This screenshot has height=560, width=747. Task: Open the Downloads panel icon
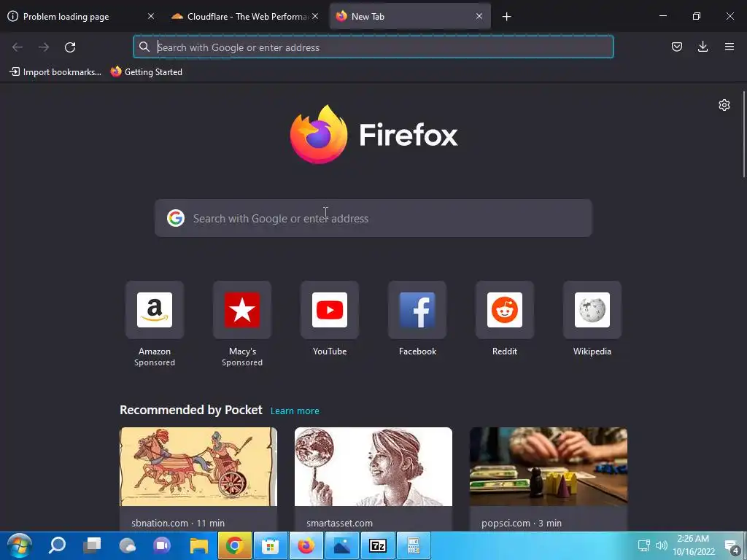click(x=703, y=47)
